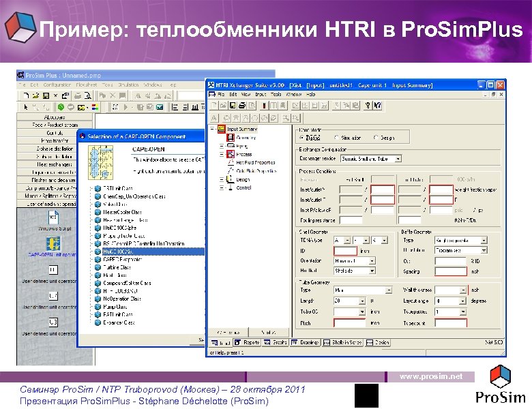
Task: Click the Geometry tree item in HTRI
Action: tap(246, 138)
